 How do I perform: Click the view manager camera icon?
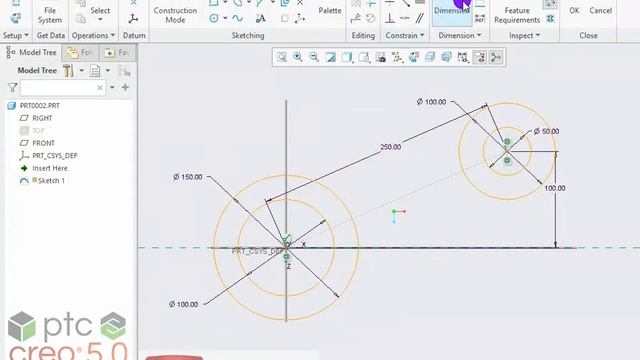click(380, 57)
